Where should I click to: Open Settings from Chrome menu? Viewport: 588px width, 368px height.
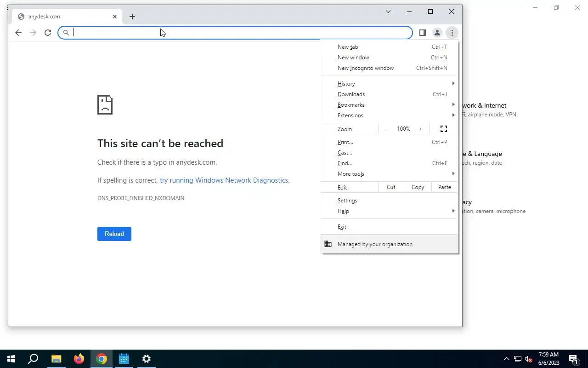point(389,201)
